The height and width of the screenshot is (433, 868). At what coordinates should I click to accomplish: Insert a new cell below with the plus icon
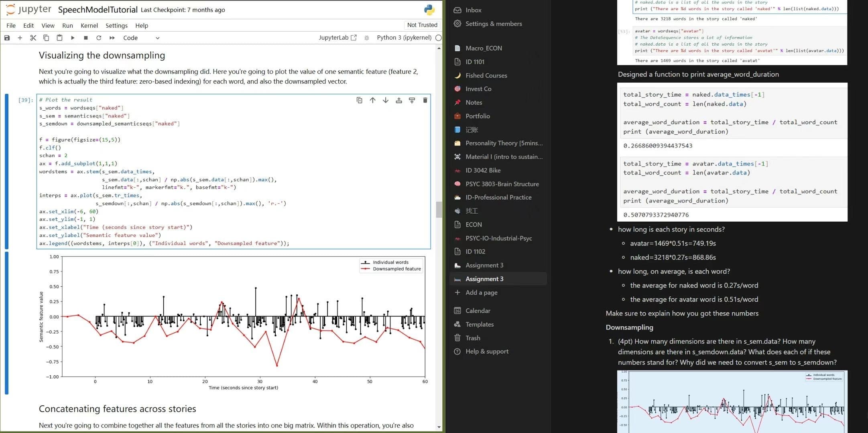20,38
